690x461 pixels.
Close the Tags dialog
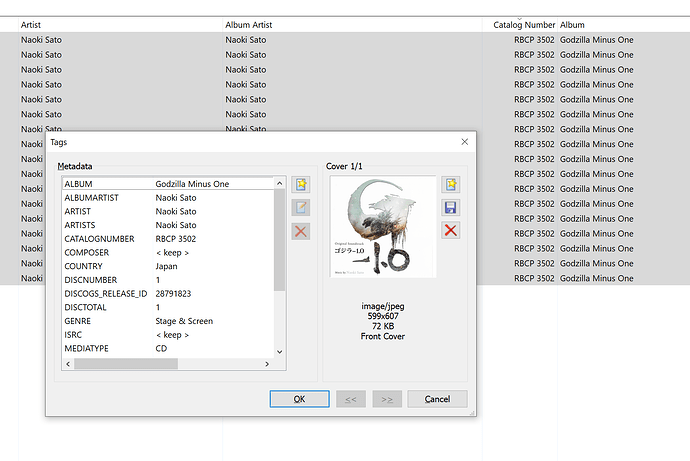click(x=465, y=142)
